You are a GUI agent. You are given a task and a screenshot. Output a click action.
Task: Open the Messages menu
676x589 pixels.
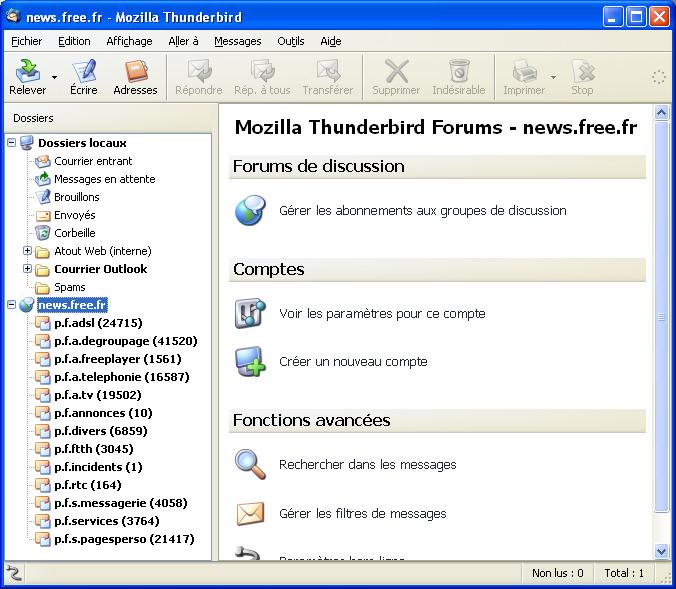[x=238, y=41]
